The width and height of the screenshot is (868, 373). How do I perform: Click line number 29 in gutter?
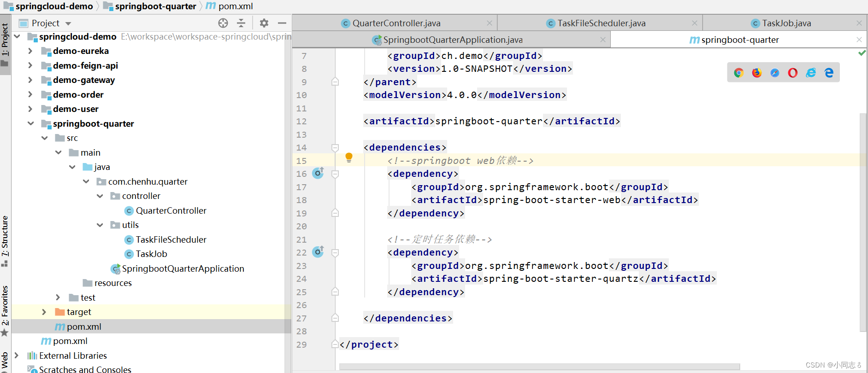301,344
